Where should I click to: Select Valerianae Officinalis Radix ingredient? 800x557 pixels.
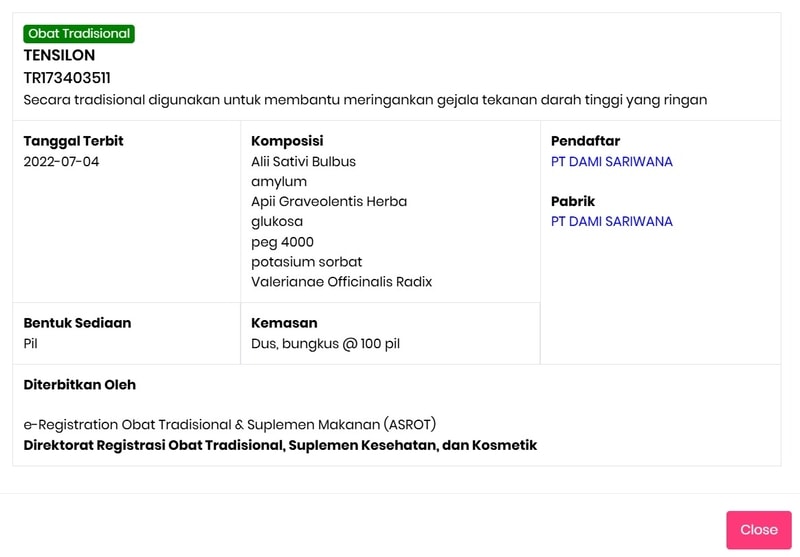coord(341,282)
